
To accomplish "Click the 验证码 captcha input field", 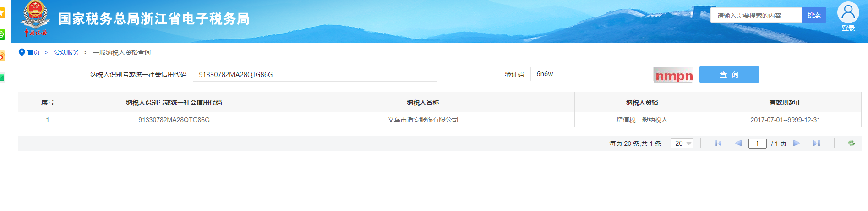I will pyautogui.click(x=591, y=74).
